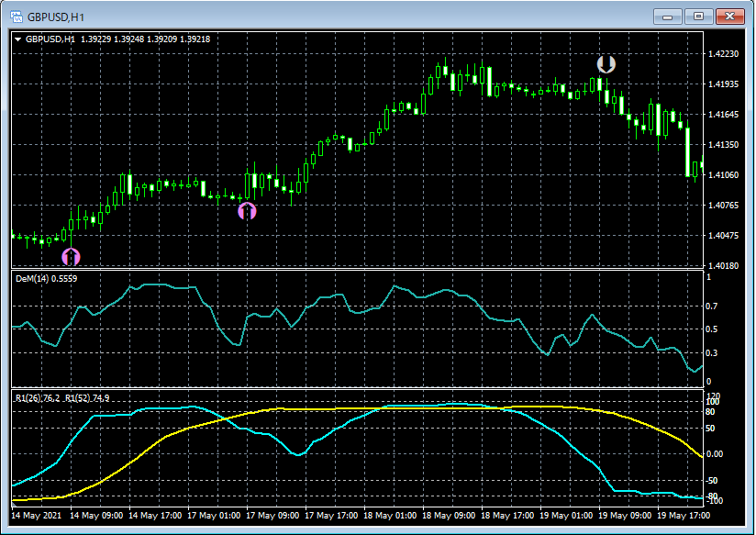Expand the triangle menu beside GBPUSD,H1

click(x=17, y=39)
